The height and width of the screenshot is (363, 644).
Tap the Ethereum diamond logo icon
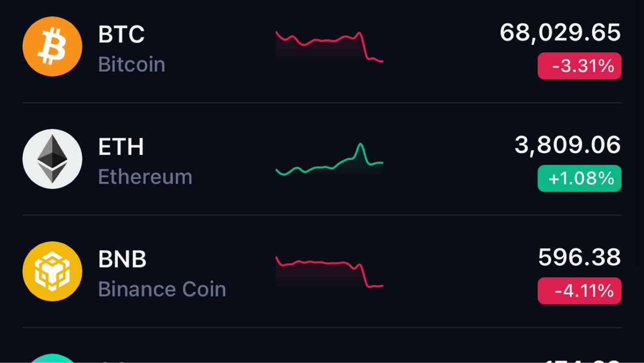point(52,159)
